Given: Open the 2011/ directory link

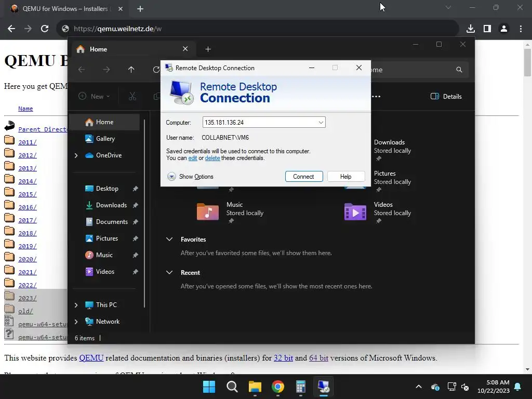Looking at the screenshot, I should coord(28,142).
